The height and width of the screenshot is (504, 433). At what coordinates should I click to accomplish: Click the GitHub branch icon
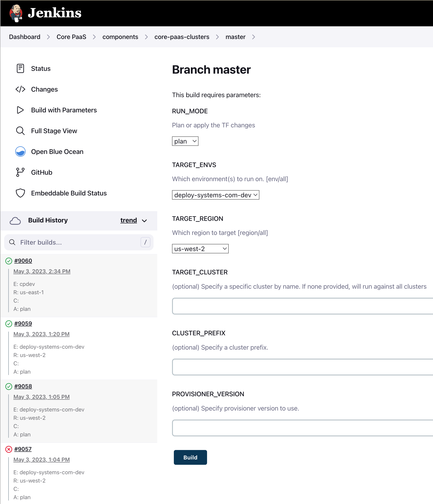click(x=21, y=172)
